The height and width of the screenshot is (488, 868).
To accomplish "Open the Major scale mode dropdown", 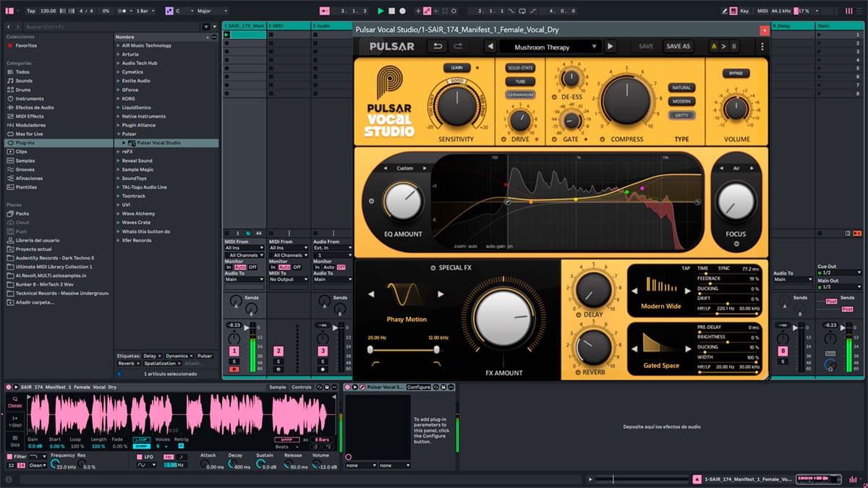I will pos(211,11).
